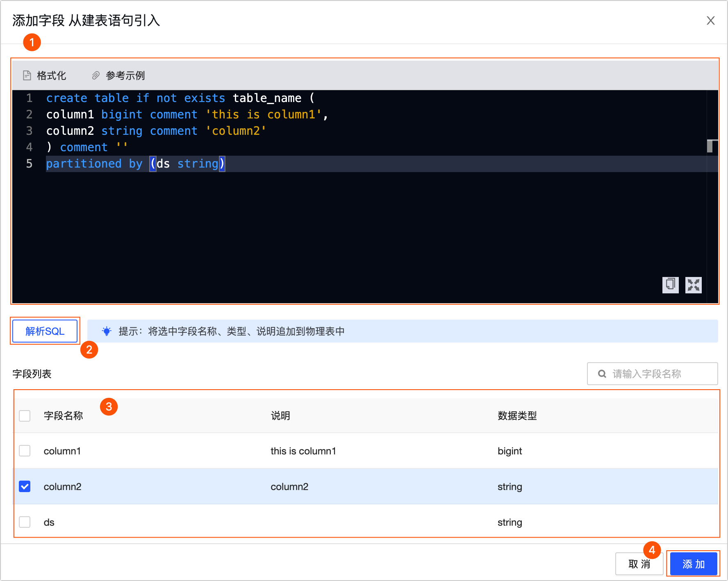728x581 pixels.
Task: Click the search magnifier icon
Action: point(602,374)
